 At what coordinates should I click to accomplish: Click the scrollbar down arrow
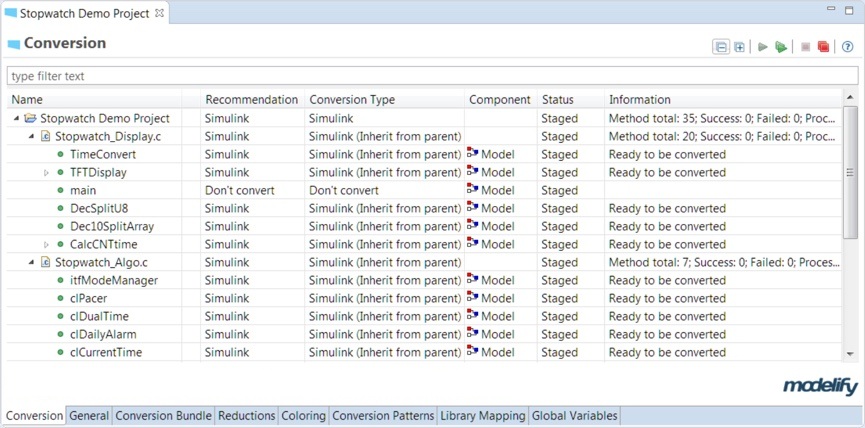850,354
